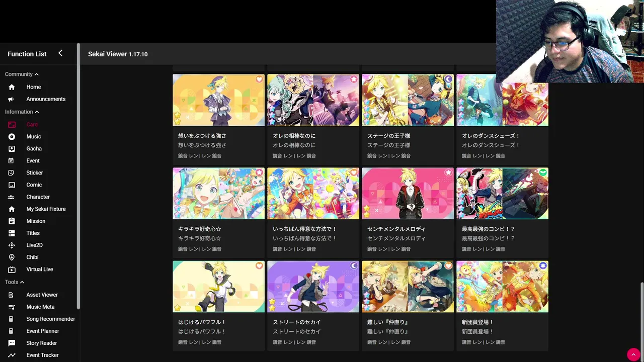The height and width of the screenshot is (362, 644).
Task: Open the Sticker page
Action: point(35,172)
